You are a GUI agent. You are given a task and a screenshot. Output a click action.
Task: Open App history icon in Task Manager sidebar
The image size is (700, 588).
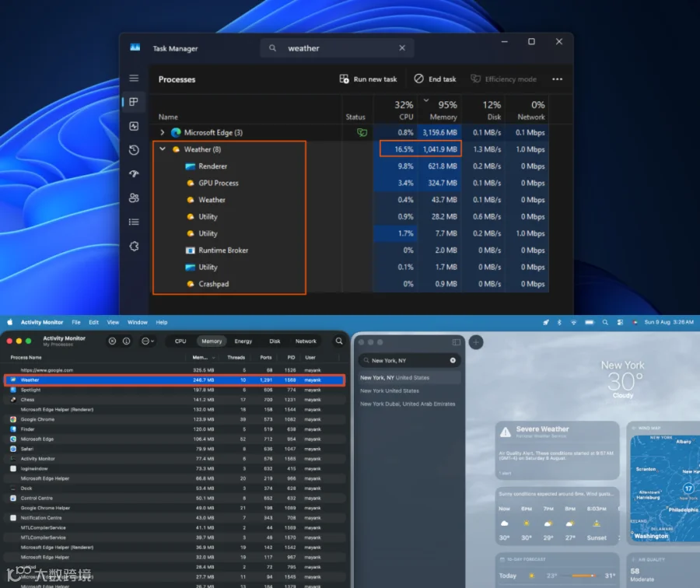tap(134, 150)
